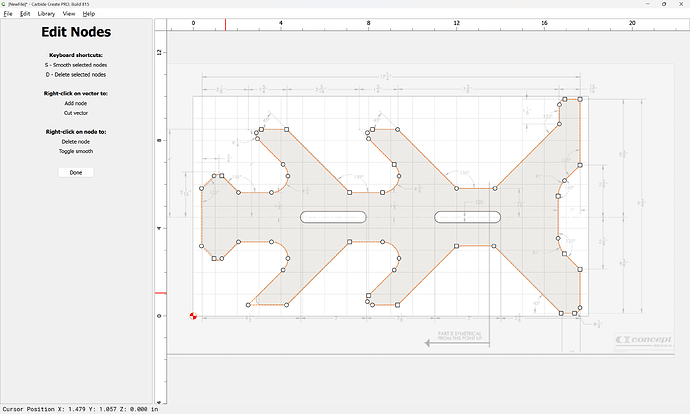The width and height of the screenshot is (690, 414).
Task: Click the "PART IS SYMETRICAL" note in the drawing
Action: click(459, 336)
